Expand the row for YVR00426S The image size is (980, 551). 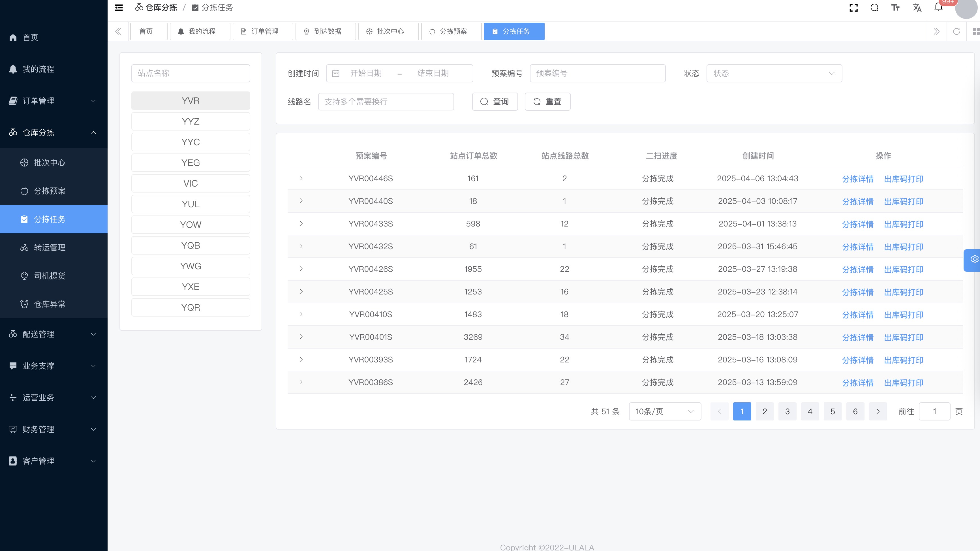[x=301, y=269]
